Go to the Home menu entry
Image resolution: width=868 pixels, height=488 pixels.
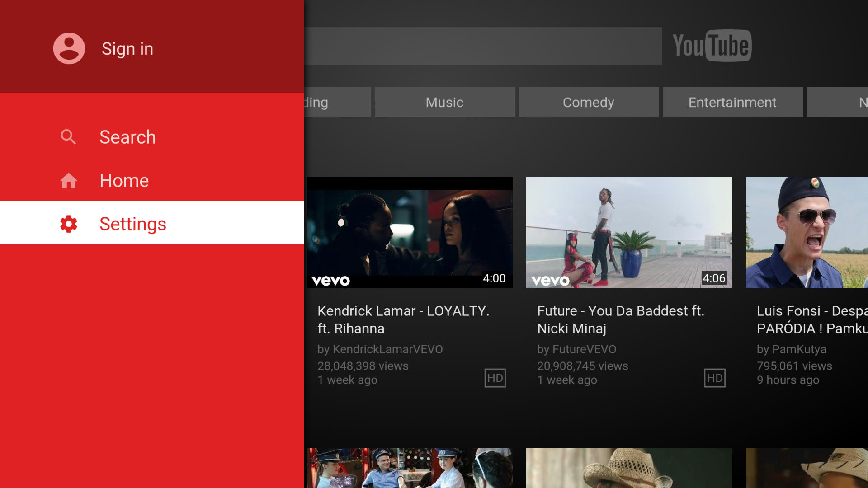[x=152, y=180]
